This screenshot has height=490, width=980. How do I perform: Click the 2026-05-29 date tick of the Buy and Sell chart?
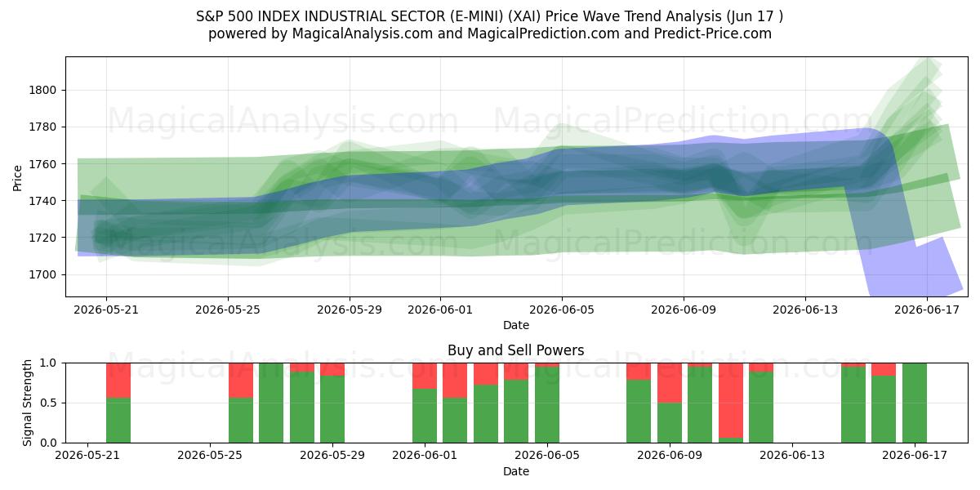click(x=332, y=456)
